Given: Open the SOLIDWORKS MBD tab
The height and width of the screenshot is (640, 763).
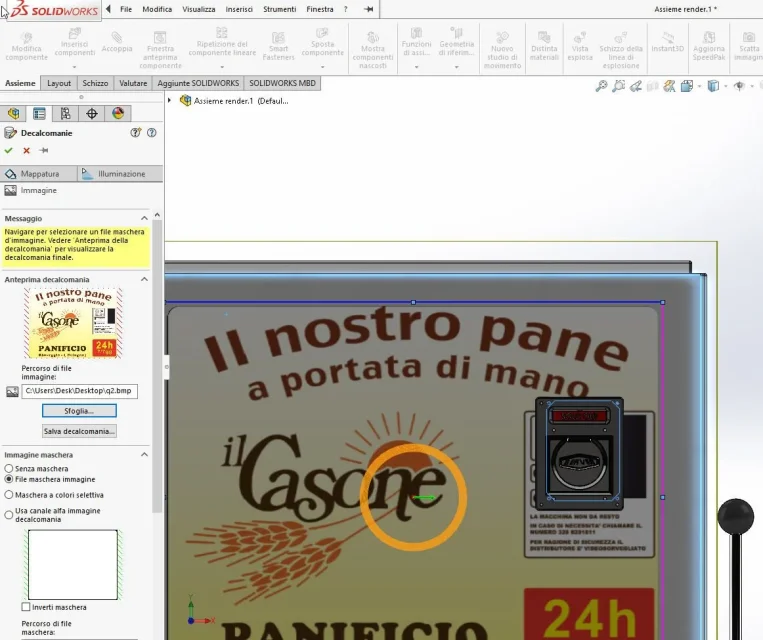Looking at the screenshot, I should [282, 83].
